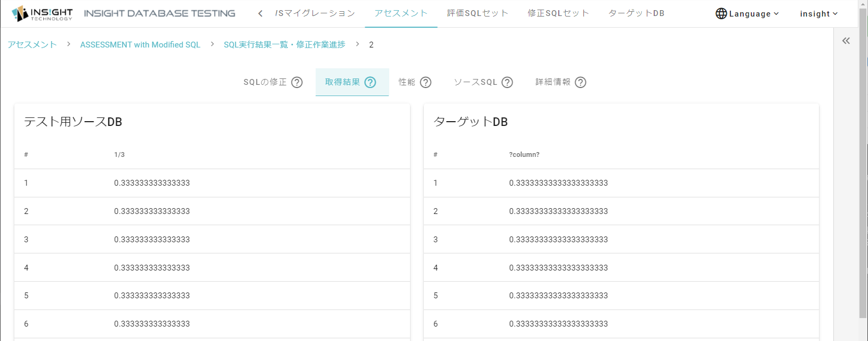Click left chevron to scroll navigation tabs
Viewport: 868px width, 341px height.
pos(260,13)
